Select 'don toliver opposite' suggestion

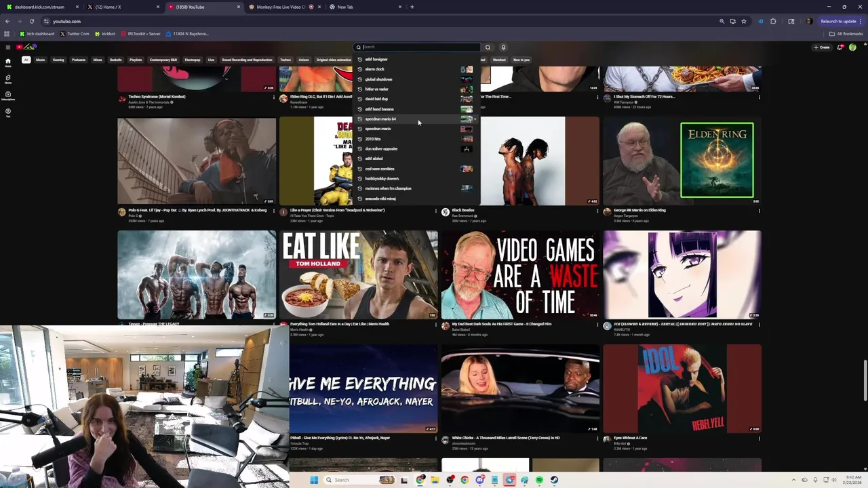[416, 148]
